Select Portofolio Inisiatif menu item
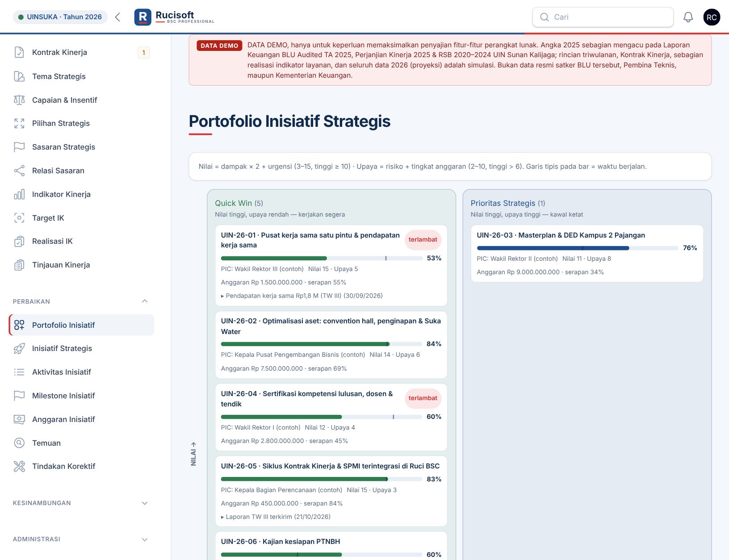This screenshot has width=729, height=560. (x=82, y=325)
